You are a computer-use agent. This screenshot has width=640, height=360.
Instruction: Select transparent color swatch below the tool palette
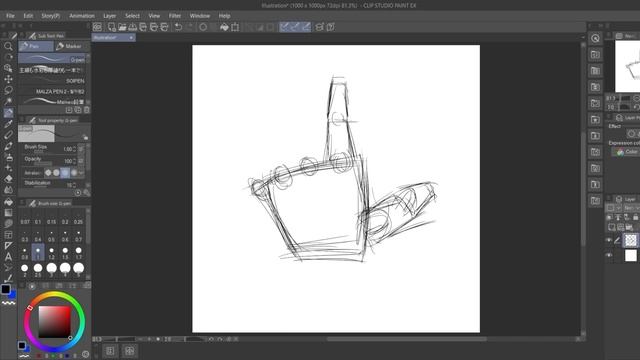(x=9, y=303)
